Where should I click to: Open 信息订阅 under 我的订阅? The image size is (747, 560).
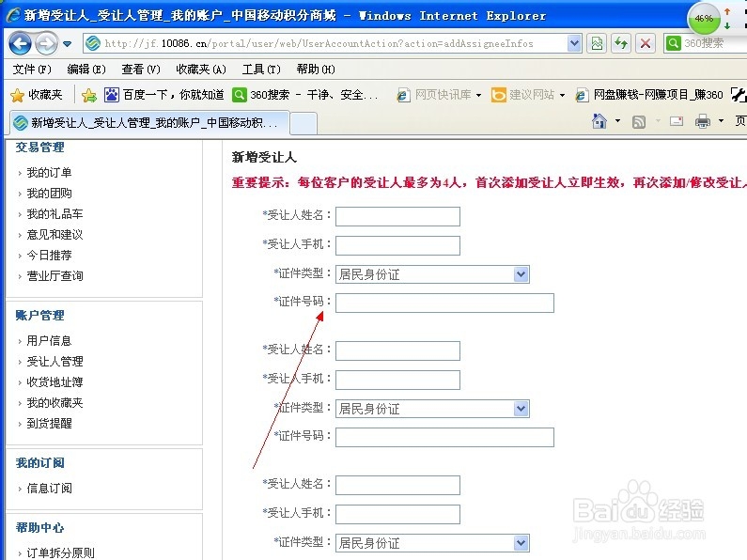pos(49,488)
